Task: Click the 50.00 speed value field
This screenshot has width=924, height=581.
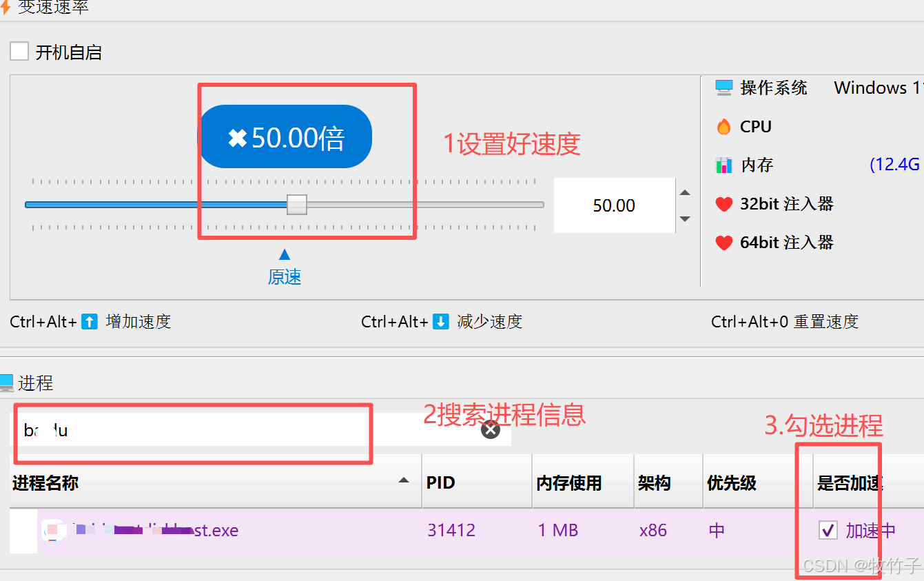Action: (614, 205)
